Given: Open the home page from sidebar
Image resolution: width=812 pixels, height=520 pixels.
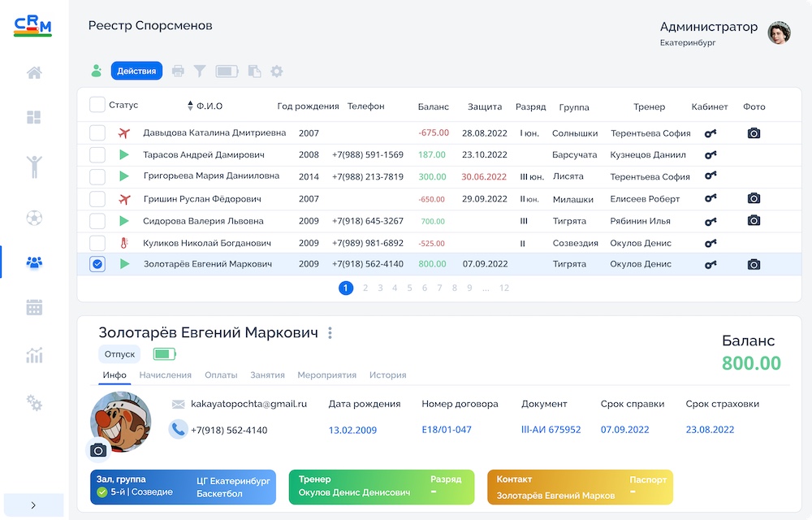Looking at the screenshot, I should (34, 72).
